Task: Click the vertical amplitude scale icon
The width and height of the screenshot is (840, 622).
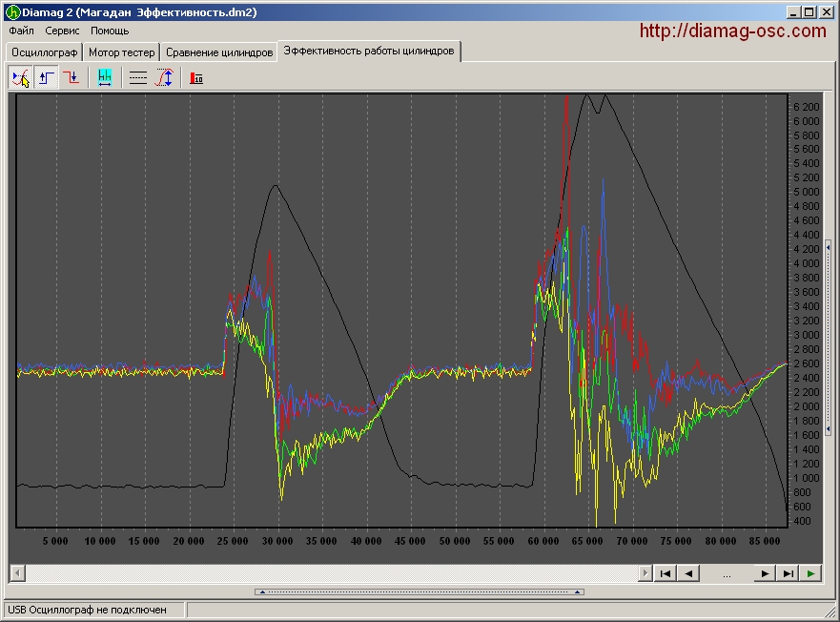Action: point(164,78)
